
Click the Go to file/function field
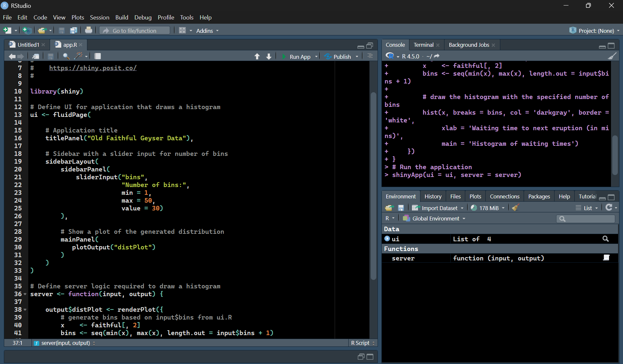134,31
